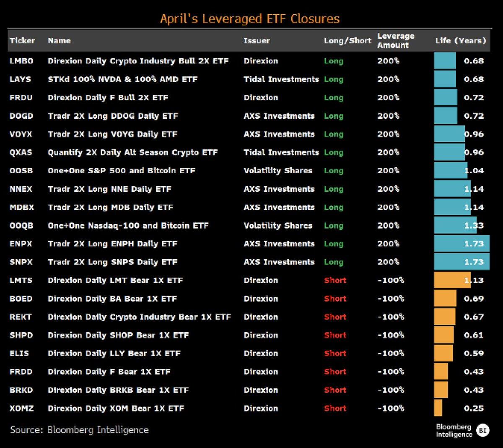Select "Direxion Daily XOM Bear 1X ETF" name

[116, 408]
